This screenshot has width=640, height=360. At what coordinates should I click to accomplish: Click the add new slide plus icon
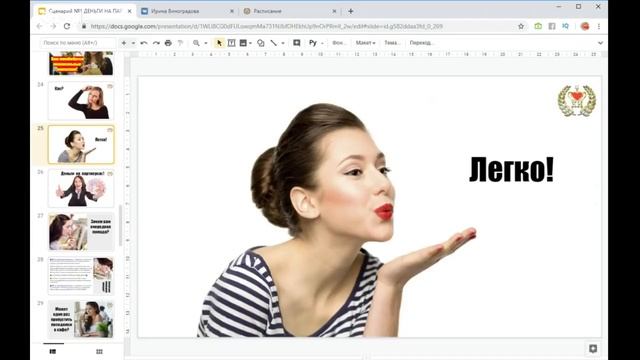[124, 43]
